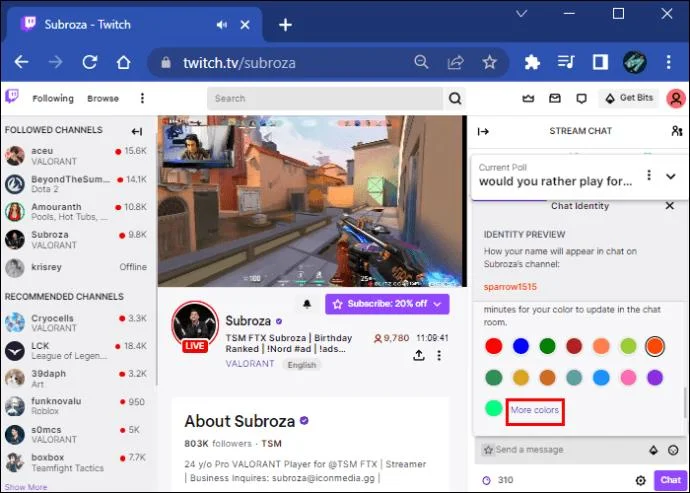Open the whispers speech bubble icon

[581, 99]
